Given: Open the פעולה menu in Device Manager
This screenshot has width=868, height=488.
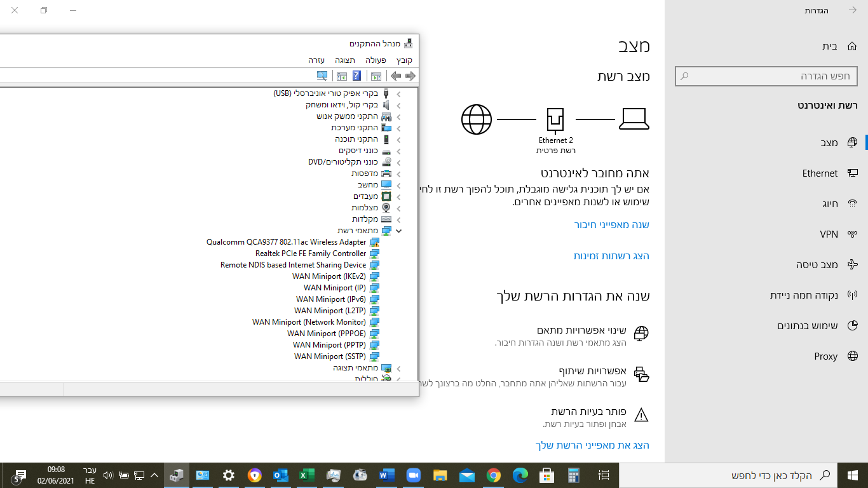Looking at the screenshot, I should point(376,60).
